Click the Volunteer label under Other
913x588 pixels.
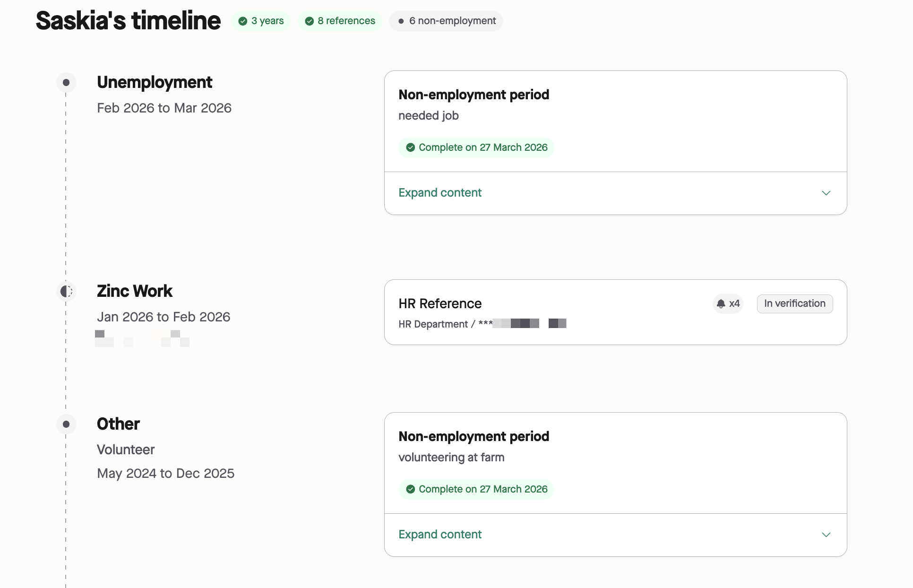tap(126, 450)
